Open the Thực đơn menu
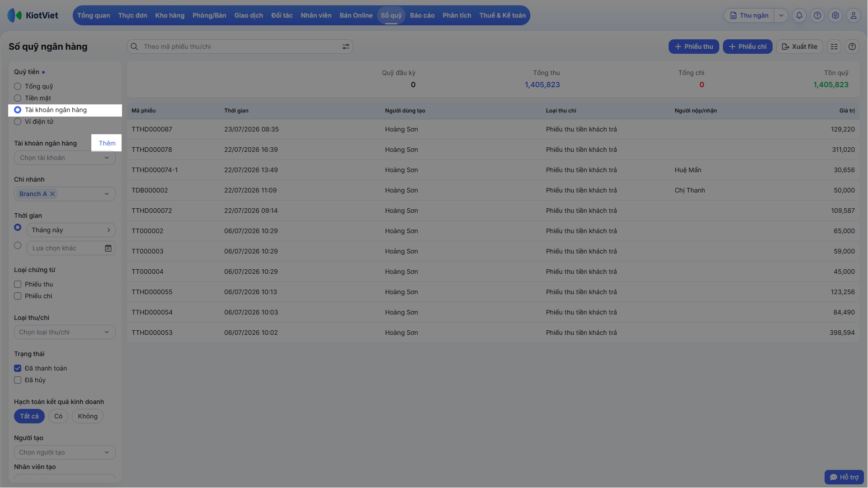The image size is (868, 488). 132,15
